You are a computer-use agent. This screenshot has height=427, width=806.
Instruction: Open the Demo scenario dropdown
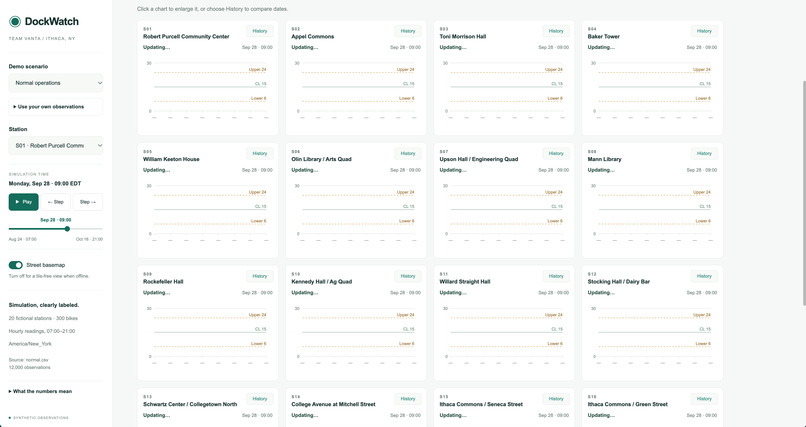click(x=56, y=83)
